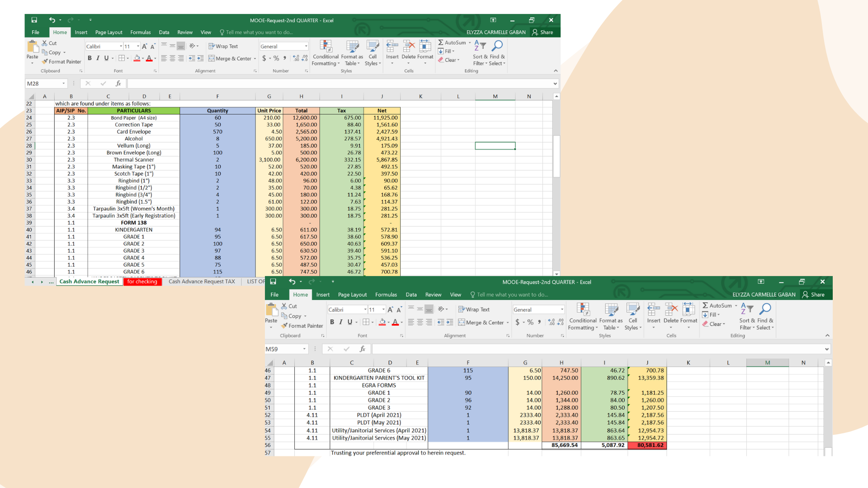Toggle Bold formatting in lower window
This screenshot has height=488, width=868.
pyautogui.click(x=332, y=322)
